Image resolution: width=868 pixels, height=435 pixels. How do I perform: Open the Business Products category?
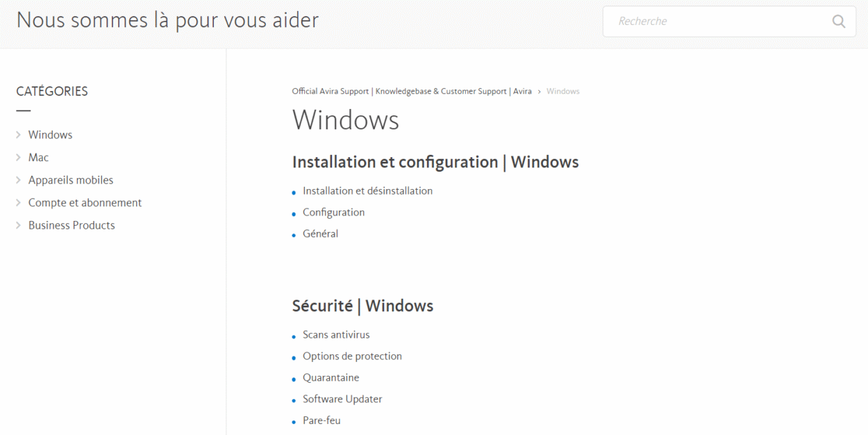point(72,225)
